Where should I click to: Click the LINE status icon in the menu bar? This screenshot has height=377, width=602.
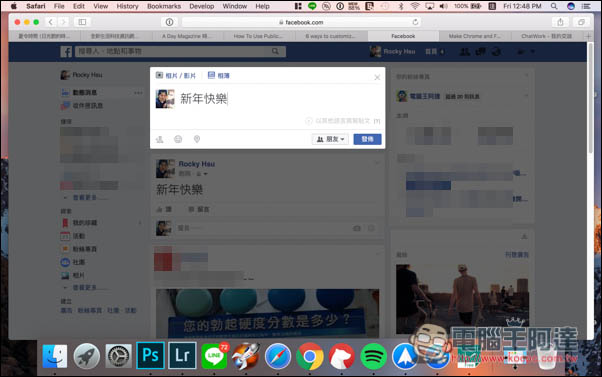coord(312,6)
